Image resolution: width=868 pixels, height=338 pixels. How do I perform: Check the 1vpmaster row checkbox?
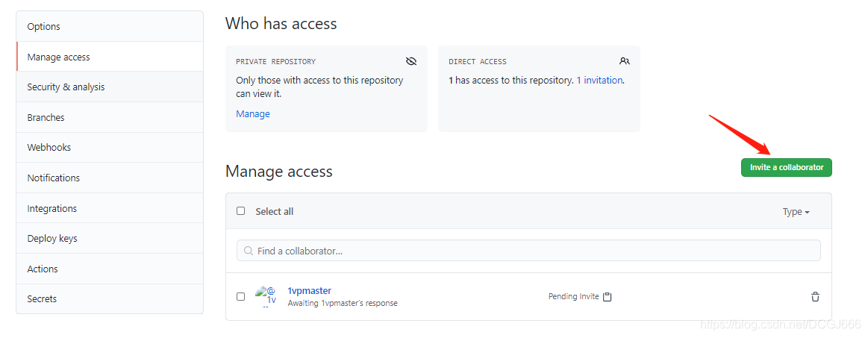coord(241,296)
